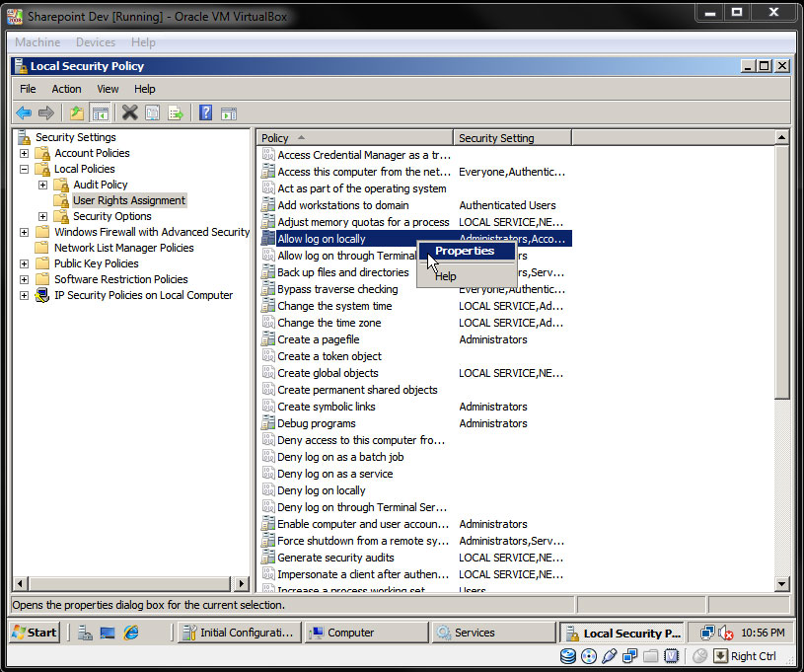The image size is (804, 672).
Task: Switch to Computer taskbar button
Action: (x=366, y=633)
